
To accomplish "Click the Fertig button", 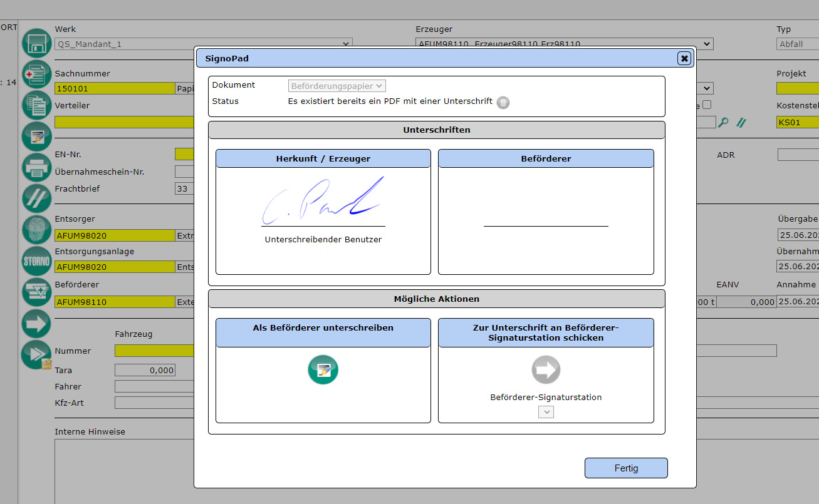I will coord(626,468).
